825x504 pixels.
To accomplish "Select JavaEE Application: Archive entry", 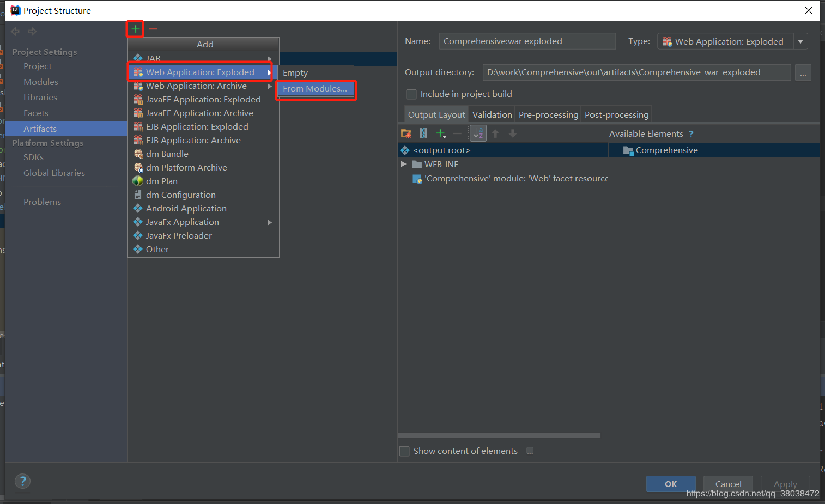I will (203, 113).
